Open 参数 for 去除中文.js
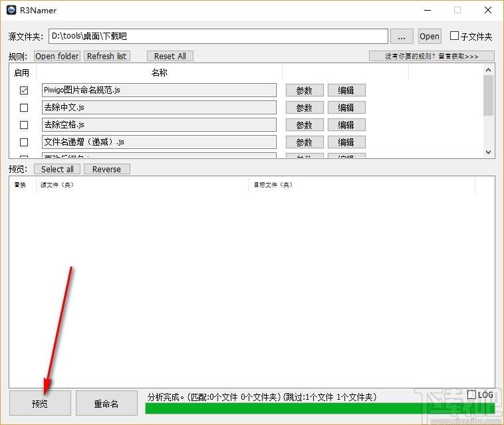504x425 pixels. pyautogui.click(x=305, y=108)
